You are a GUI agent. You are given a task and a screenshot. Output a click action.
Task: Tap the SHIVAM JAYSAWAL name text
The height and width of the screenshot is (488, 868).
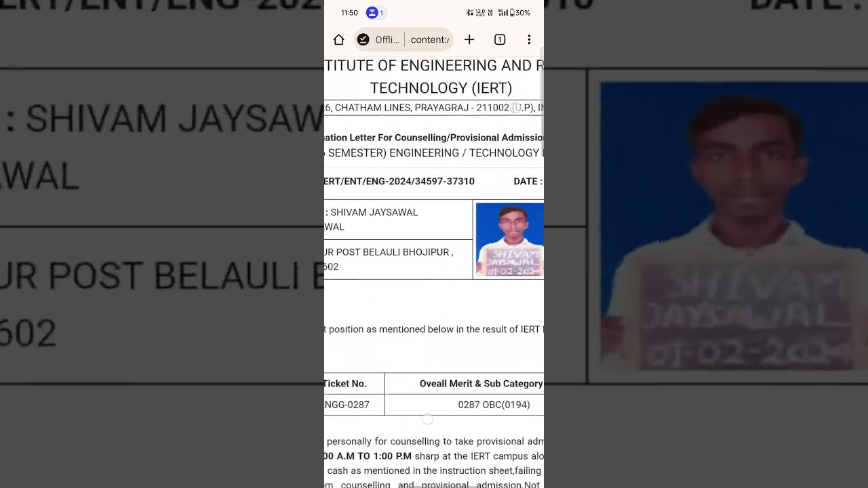(x=374, y=212)
